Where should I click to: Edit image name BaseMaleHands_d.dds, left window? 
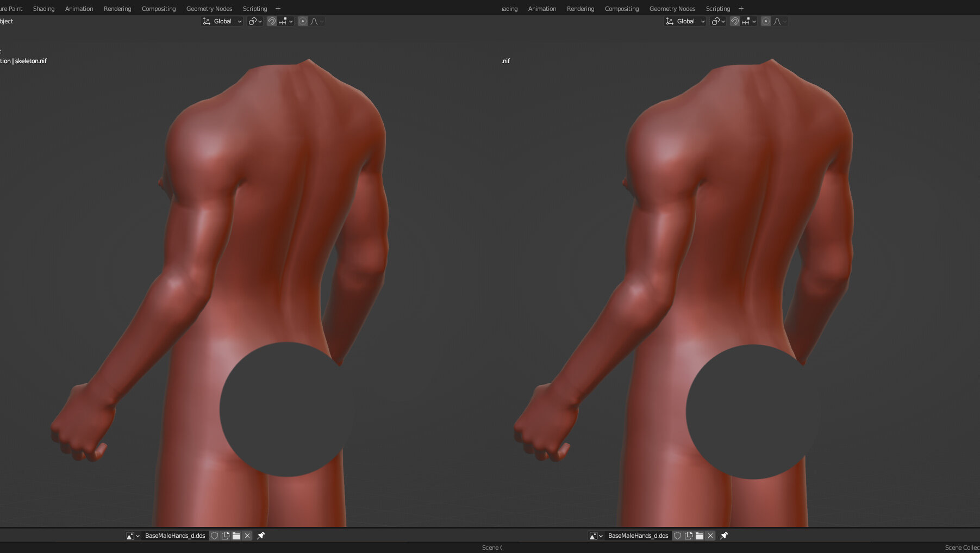pos(175,536)
